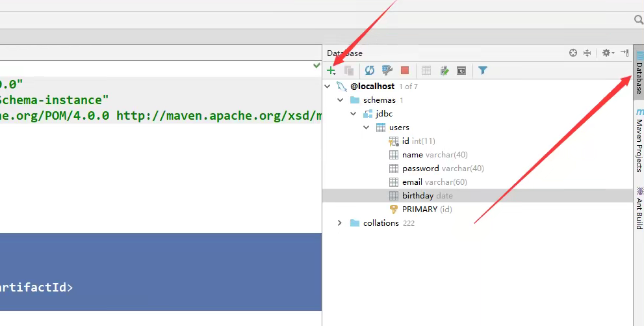Open the Ant Build side tab
Viewport: 644px width, 326px height.
click(x=639, y=208)
